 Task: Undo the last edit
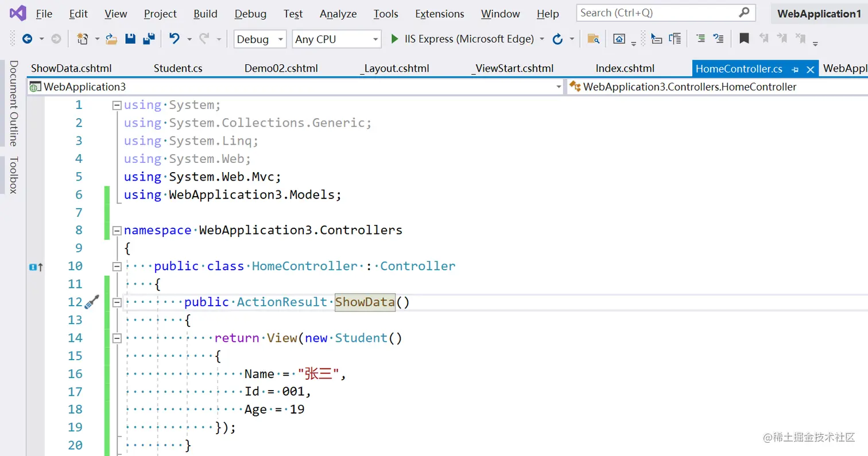[174, 39]
